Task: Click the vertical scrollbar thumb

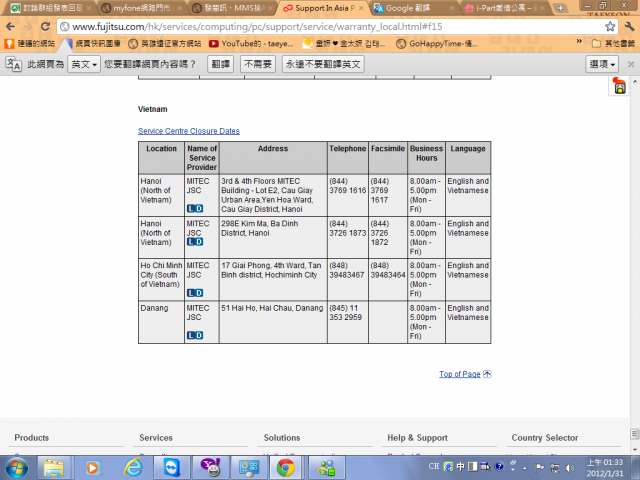Action: 635,433
